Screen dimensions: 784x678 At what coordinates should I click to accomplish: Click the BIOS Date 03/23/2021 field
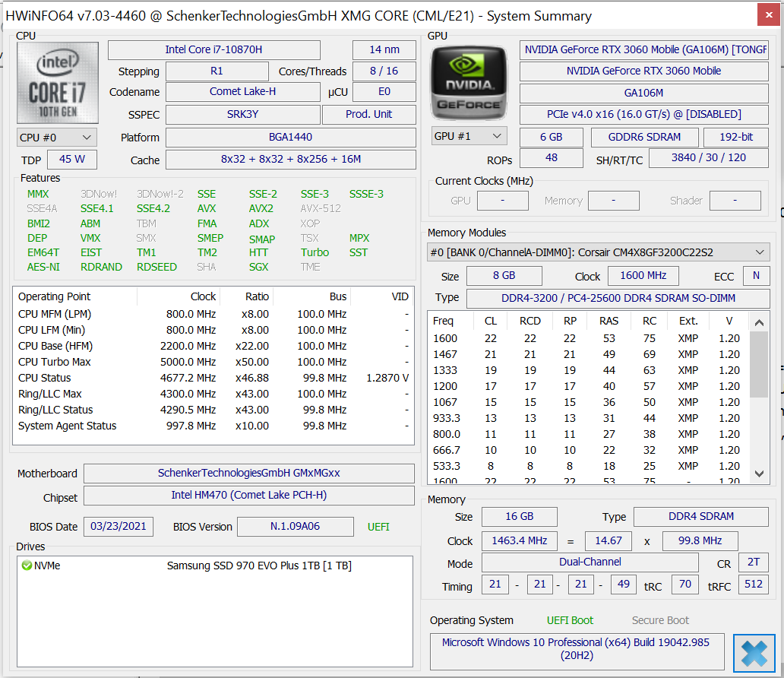(x=118, y=527)
